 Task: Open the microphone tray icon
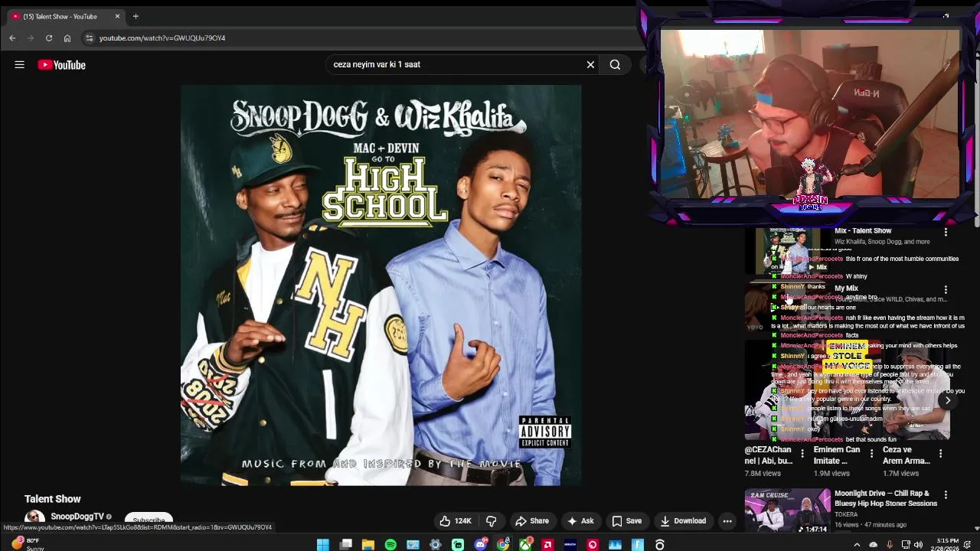coord(889,545)
